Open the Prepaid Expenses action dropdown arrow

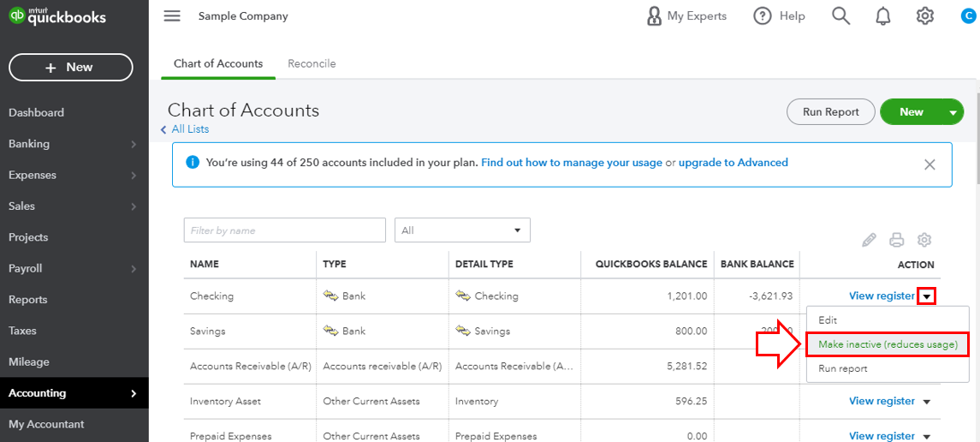coord(926,436)
